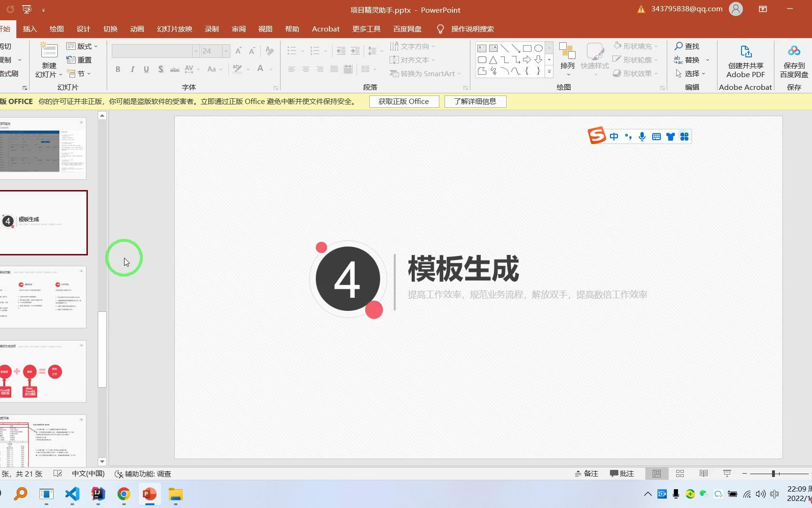Click spell check icon in status bar
Image resolution: width=812 pixels, height=508 pixels.
58,474
